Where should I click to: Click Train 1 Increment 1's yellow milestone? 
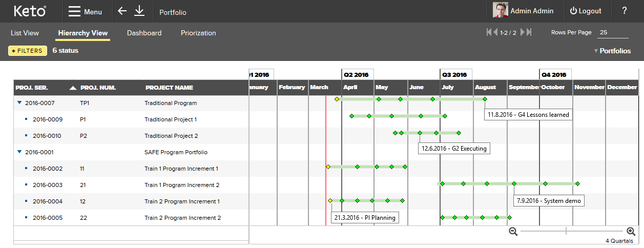[x=328, y=167]
